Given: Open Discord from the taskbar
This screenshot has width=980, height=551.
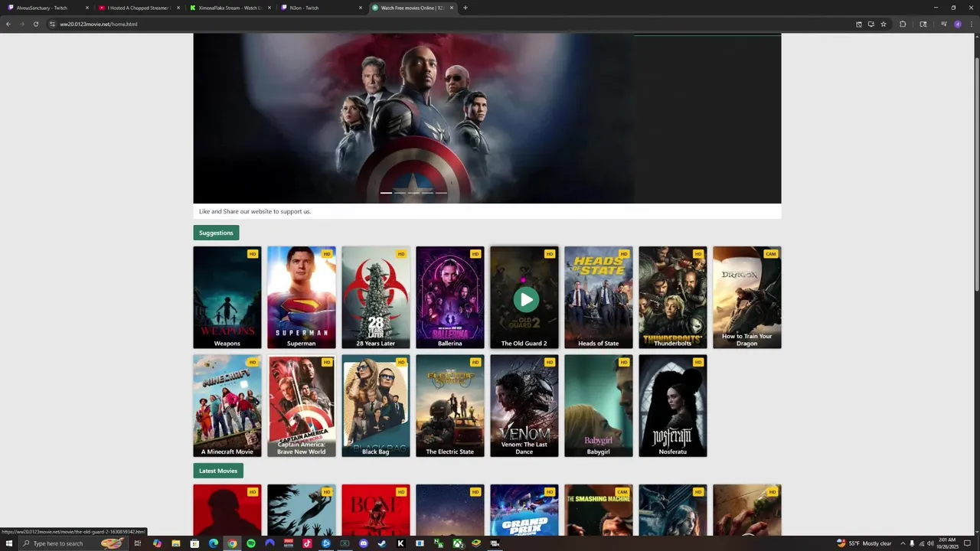Looking at the screenshot, I should 364,543.
